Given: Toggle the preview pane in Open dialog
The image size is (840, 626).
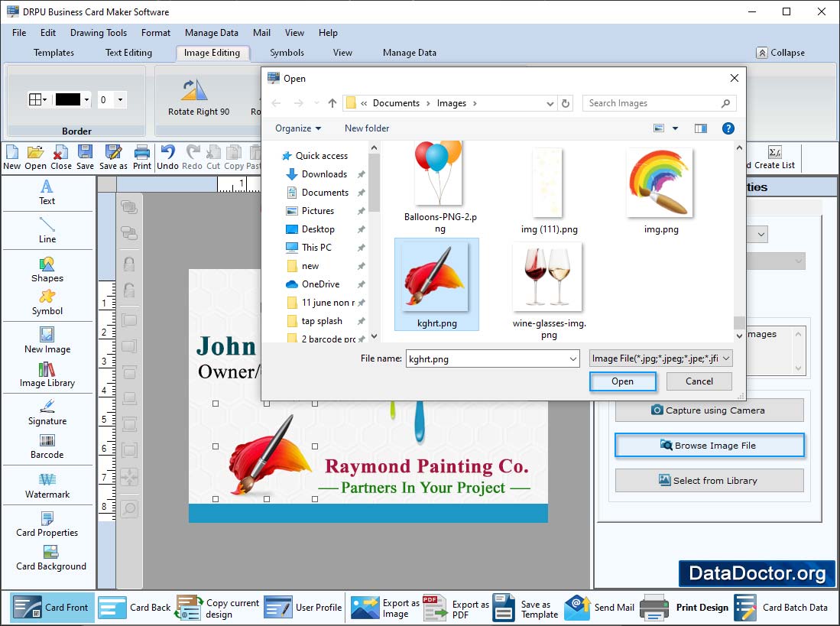Looking at the screenshot, I should pyautogui.click(x=701, y=128).
